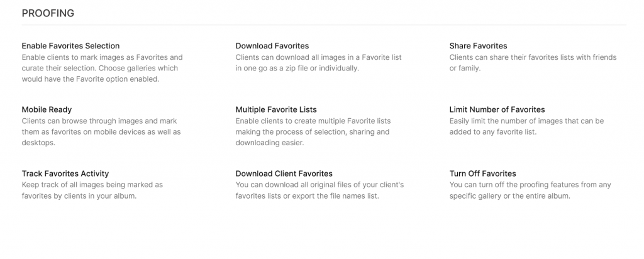Click the description about marking favorites on mobile devices
This screenshot has height=259, width=644.
(101, 132)
